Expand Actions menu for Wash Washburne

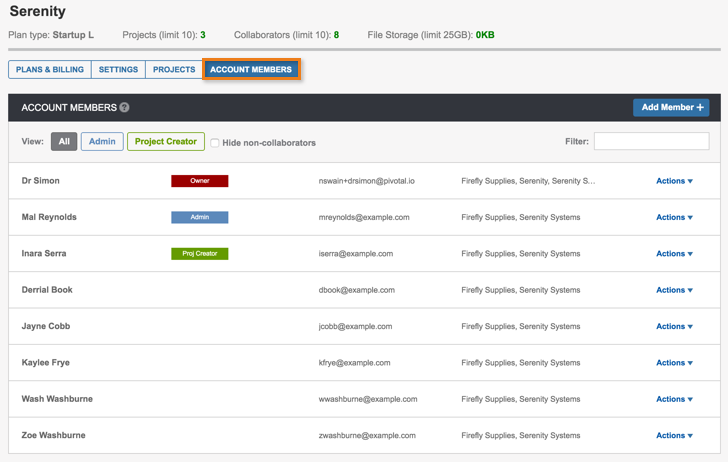pyautogui.click(x=674, y=399)
